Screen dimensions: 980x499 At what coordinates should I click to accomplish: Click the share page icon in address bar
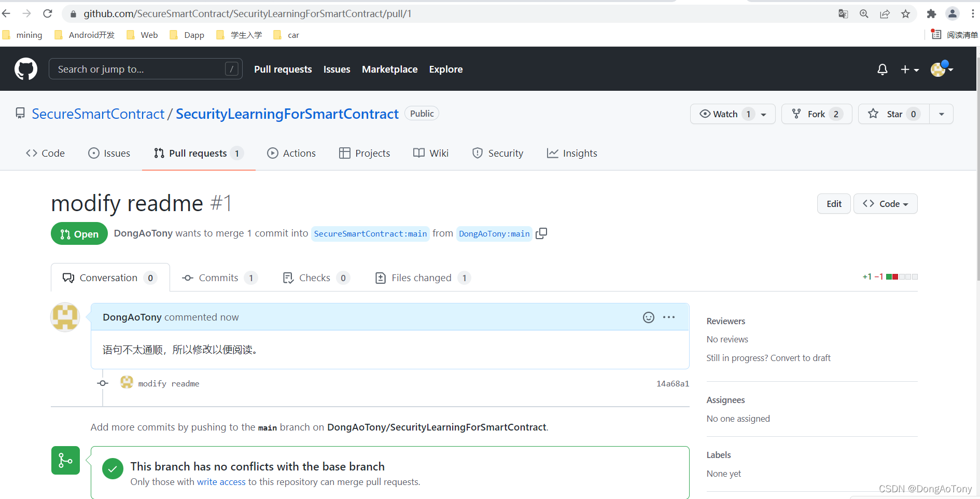[x=885, y=14]
